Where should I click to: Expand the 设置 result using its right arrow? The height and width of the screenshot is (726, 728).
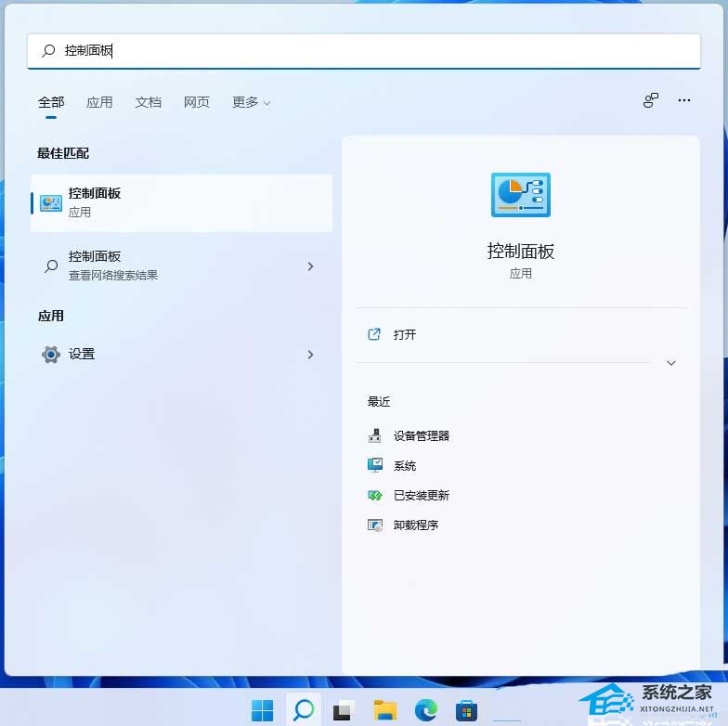310,355
